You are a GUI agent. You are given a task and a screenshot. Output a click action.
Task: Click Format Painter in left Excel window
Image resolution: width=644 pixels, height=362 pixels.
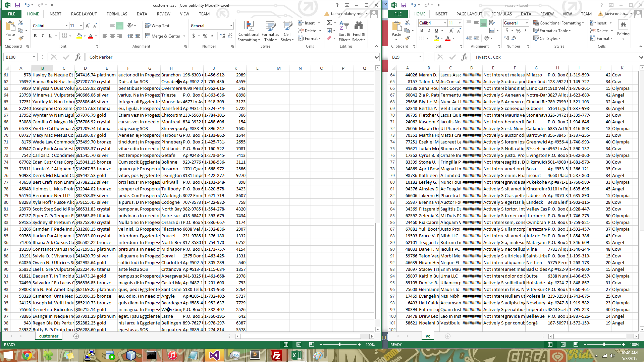(21, 38)
